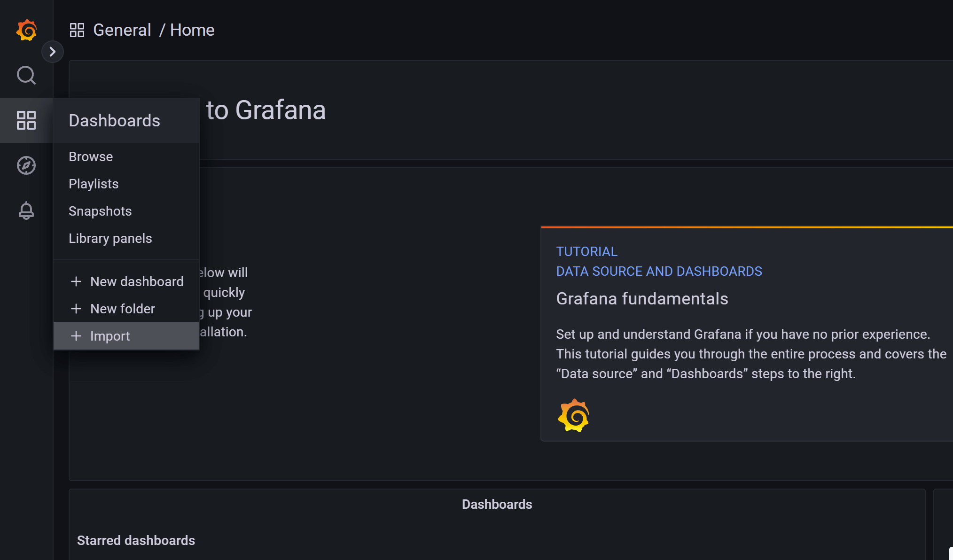Screen dimensions: 953x560
Task: Open the Search dashboards icon
Action: [x=27, y=75]
